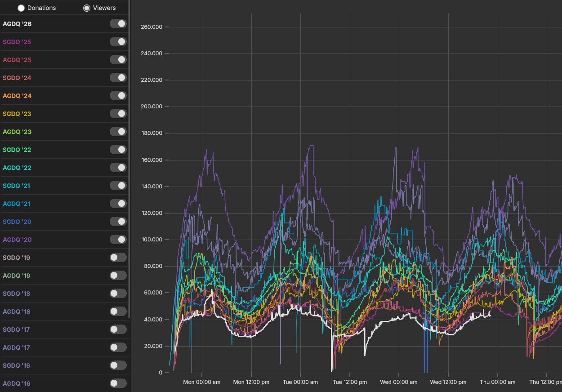562x392 pixels.
Task: Hide AGDQ '20 from the chart
Action: pyautogui.click(x=118, y=240)
